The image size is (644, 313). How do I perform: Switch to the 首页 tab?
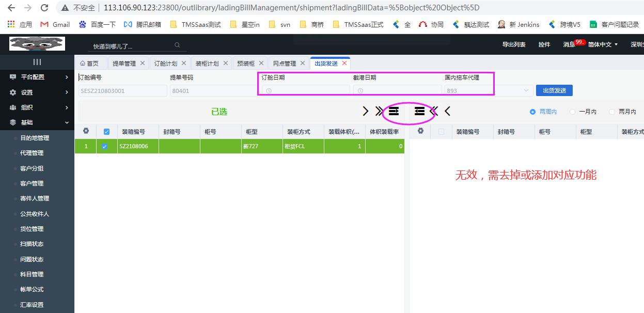click(89, 64)
